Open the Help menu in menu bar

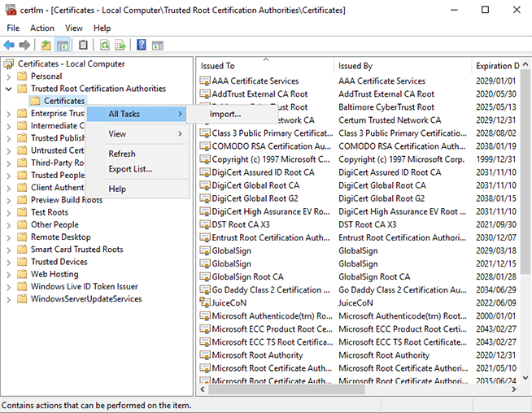(102, 28)
